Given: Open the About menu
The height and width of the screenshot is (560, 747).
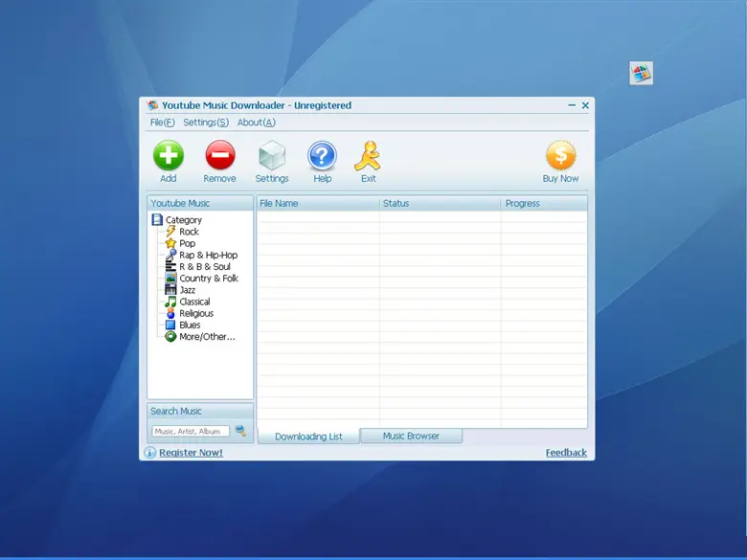Looking at the screenshot, I should pyautogui.click(x=256, y=123).
